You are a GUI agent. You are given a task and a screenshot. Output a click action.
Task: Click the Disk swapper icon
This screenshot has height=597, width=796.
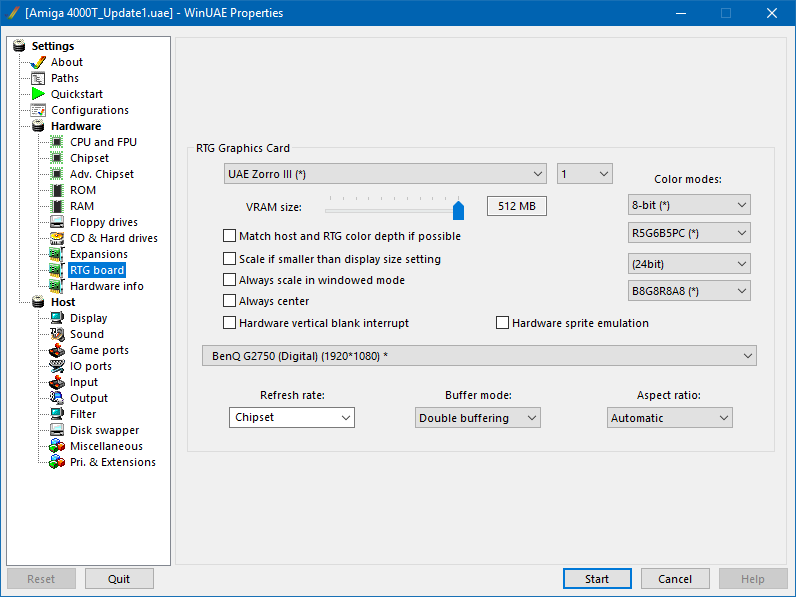pyautogui.click(x=57, y=430)
